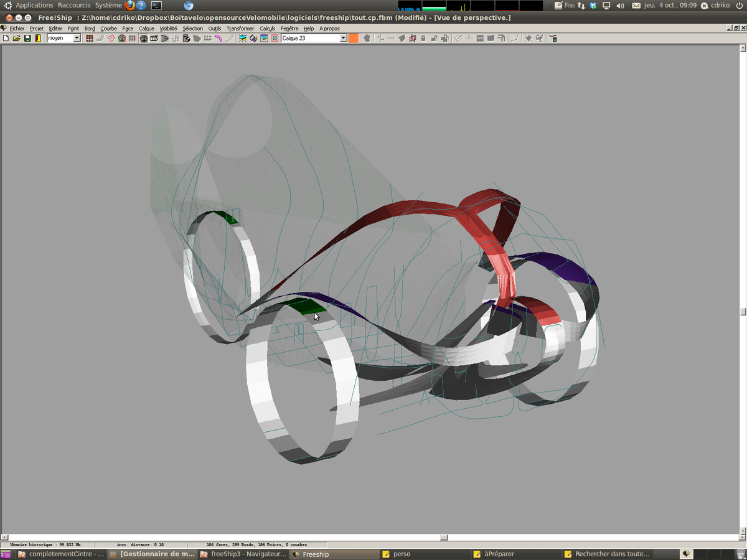Screen dimensions: 747x560
Task: Click the horizontal scrollbar thumb at bottom
Action: 444,538
